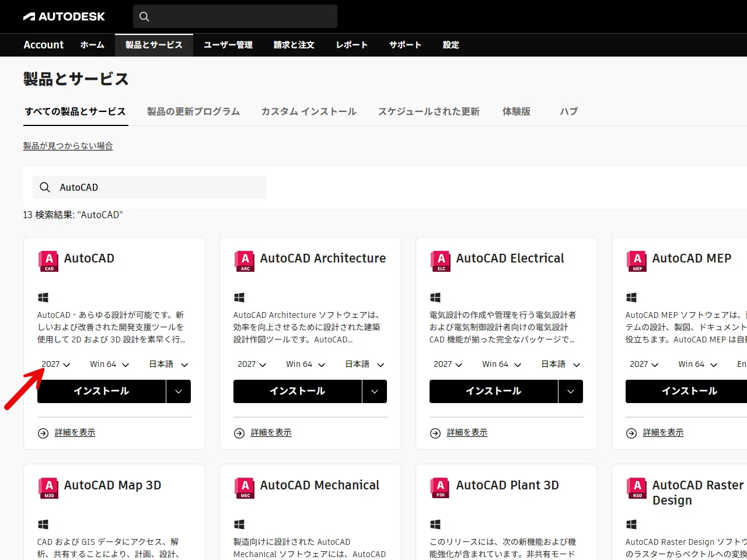Select the すべての製品とサービス tab
The image size is (747, 560).
tap(75, 111)
